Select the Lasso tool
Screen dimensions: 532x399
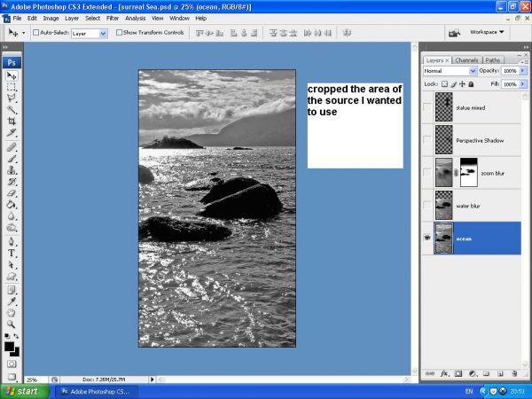[x=12, y=98]
